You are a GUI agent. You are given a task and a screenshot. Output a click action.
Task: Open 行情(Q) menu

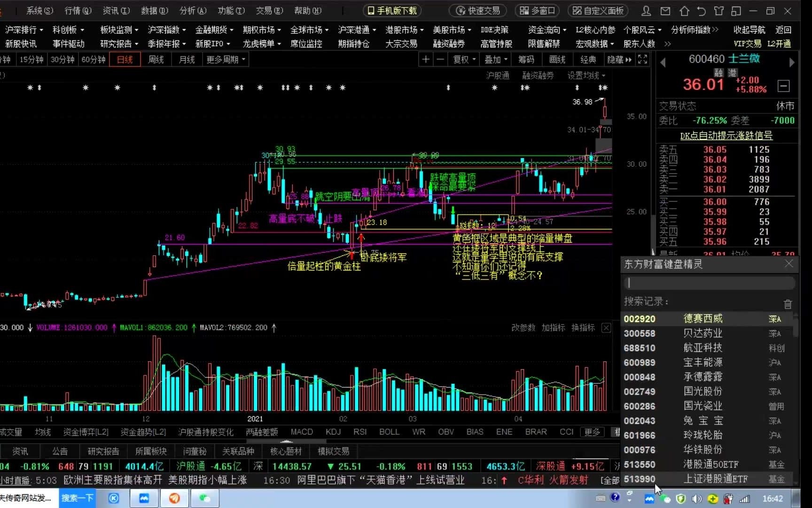tap(78, 10)
